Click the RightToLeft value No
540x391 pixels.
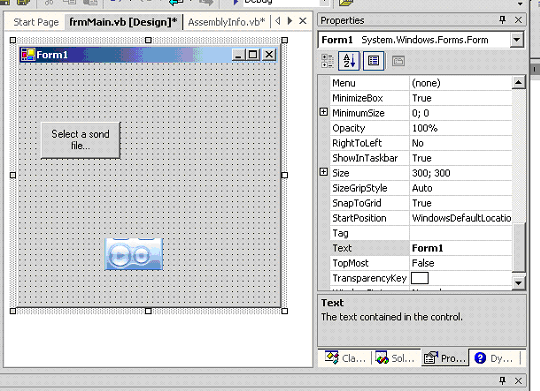click(461, 143)
